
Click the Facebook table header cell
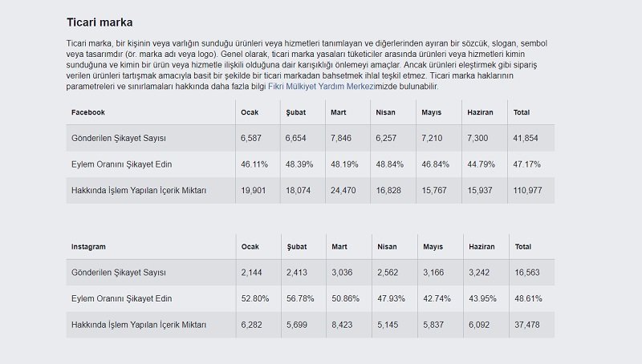point(88,112)
